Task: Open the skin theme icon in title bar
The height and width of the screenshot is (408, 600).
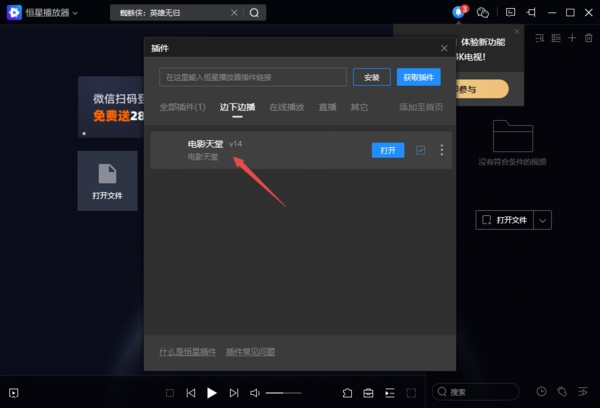Action: pos(482,12)
